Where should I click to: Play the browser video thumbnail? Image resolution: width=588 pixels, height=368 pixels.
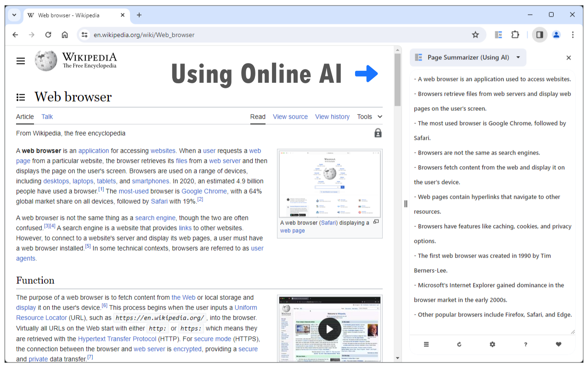coord(330,329)
